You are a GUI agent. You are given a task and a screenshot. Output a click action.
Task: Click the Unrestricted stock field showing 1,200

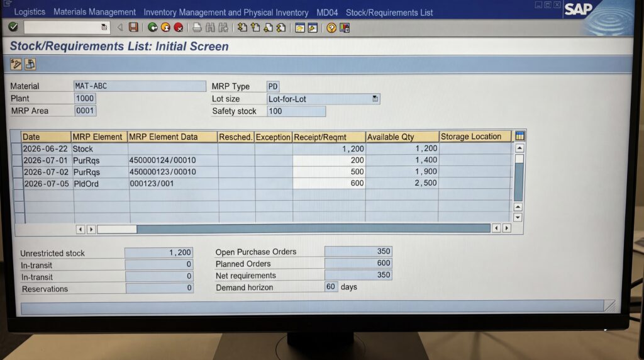[x=158, y=252]
